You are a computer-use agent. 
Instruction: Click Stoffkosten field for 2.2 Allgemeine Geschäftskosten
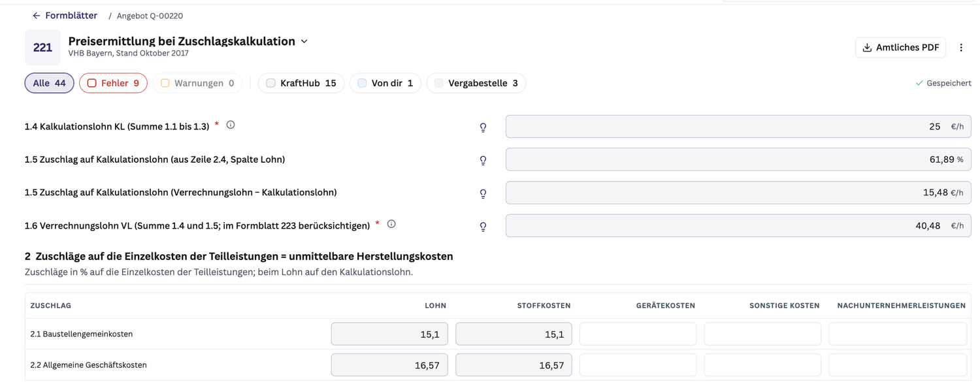pos(514,365)
